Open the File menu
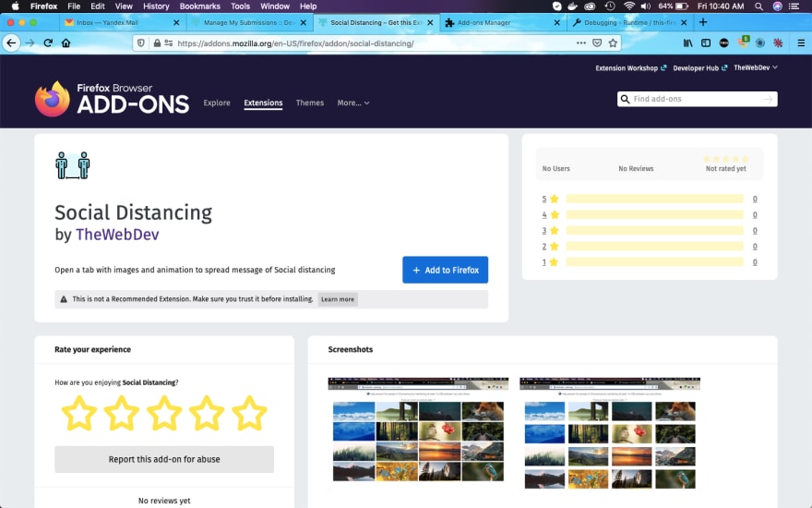 [x=74, y=6]
